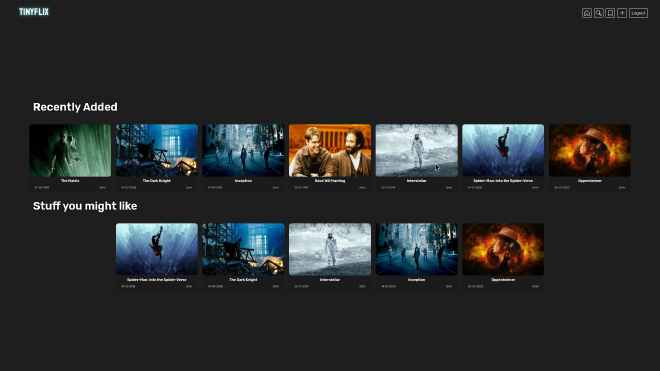
Task: Open Spider-Verse poster under Stuff you might like
Action: (x=157, y=249)
